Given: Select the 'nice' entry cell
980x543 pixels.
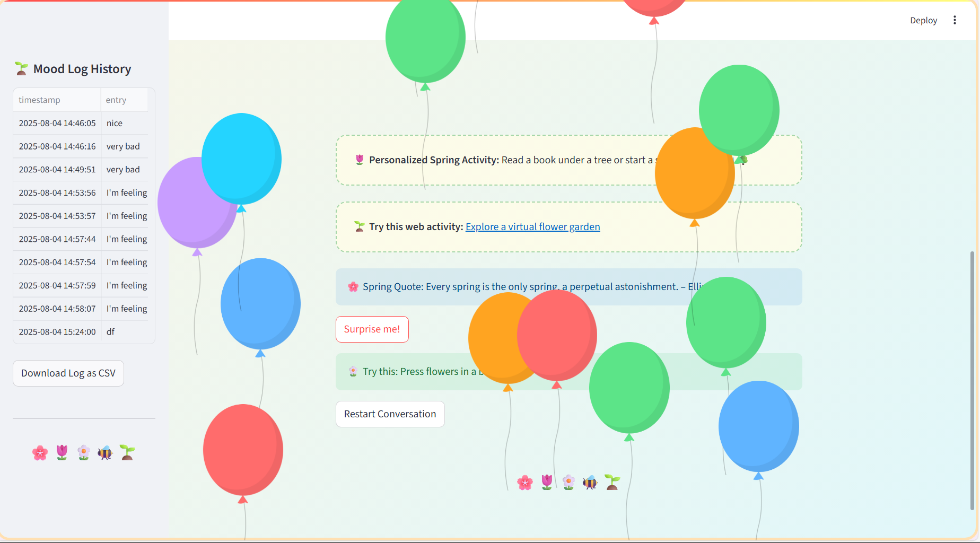Looking at the screenshot, I should pyautogui.click(x=125, y=123).
